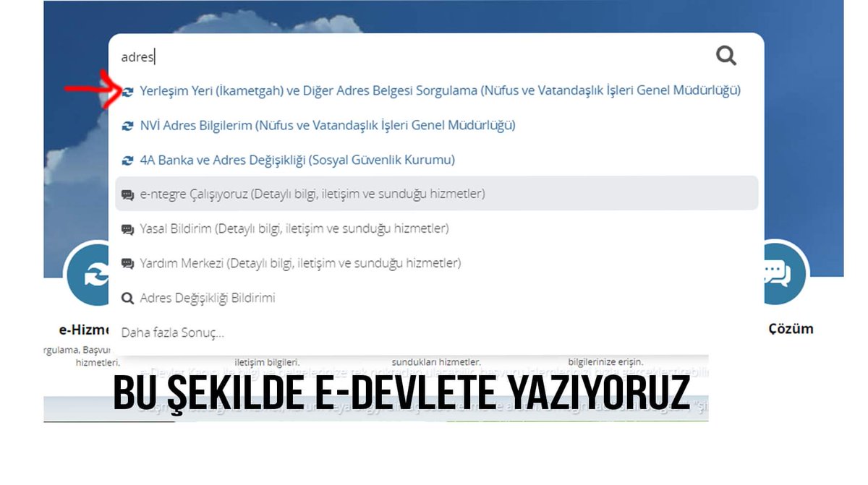Click the adres search input field
Image resolution: width=868 pixels, height=485 pixels.
click(x=289, y=55)
